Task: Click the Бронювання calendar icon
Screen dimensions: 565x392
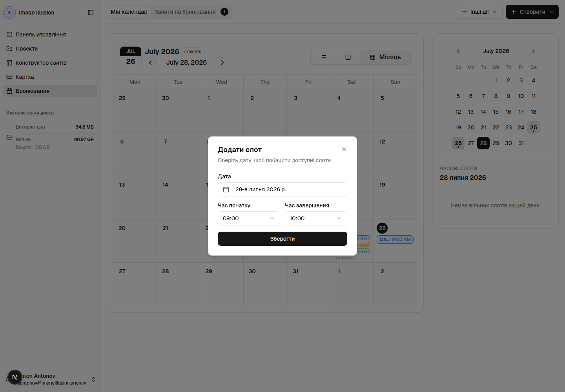Action: [x=9, y=91]
